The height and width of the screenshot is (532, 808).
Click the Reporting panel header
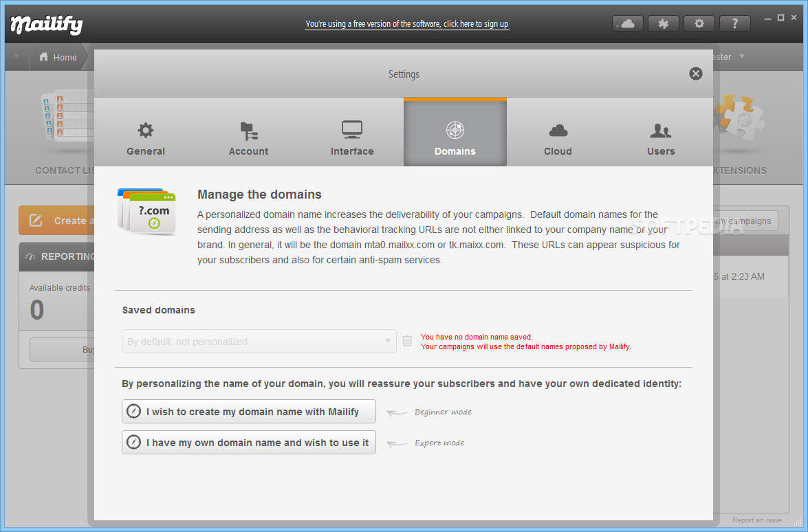(58, 256)
